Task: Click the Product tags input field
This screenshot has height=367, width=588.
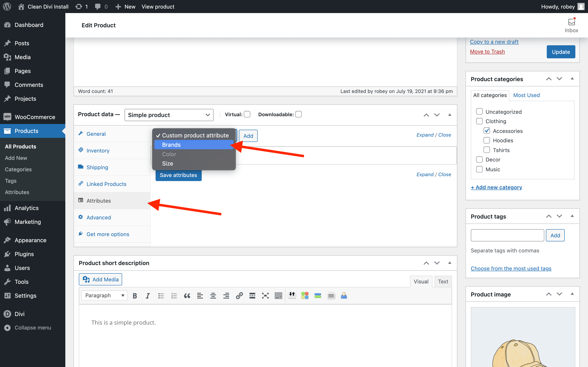Action: point(507,235)
